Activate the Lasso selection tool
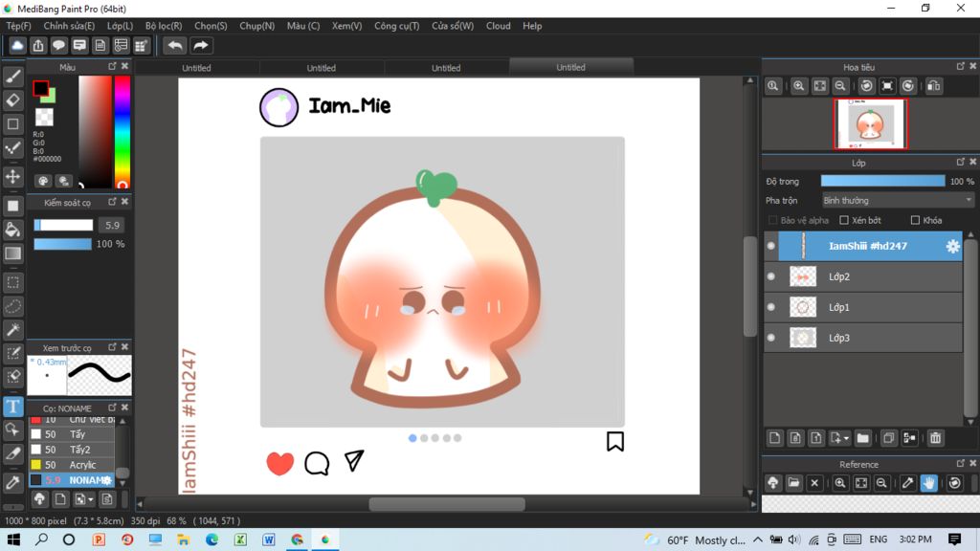980x551 pixels. [x=12, y=306]
